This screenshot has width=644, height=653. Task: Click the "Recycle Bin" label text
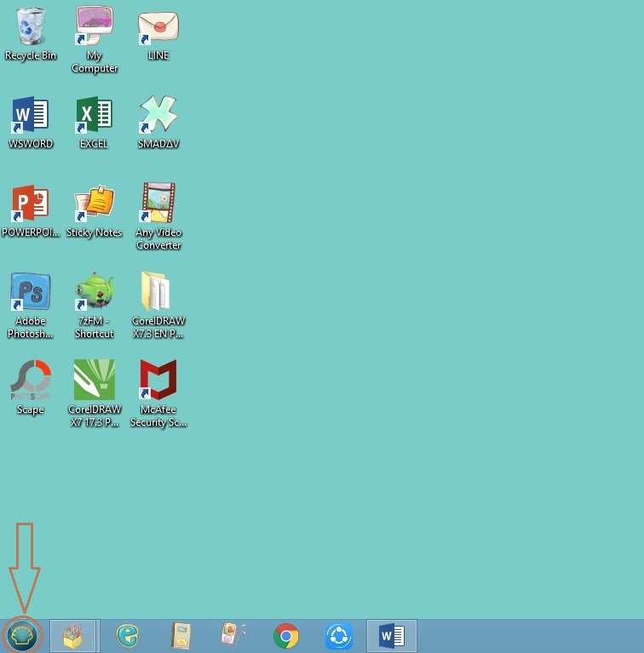(x=31, y=55)
